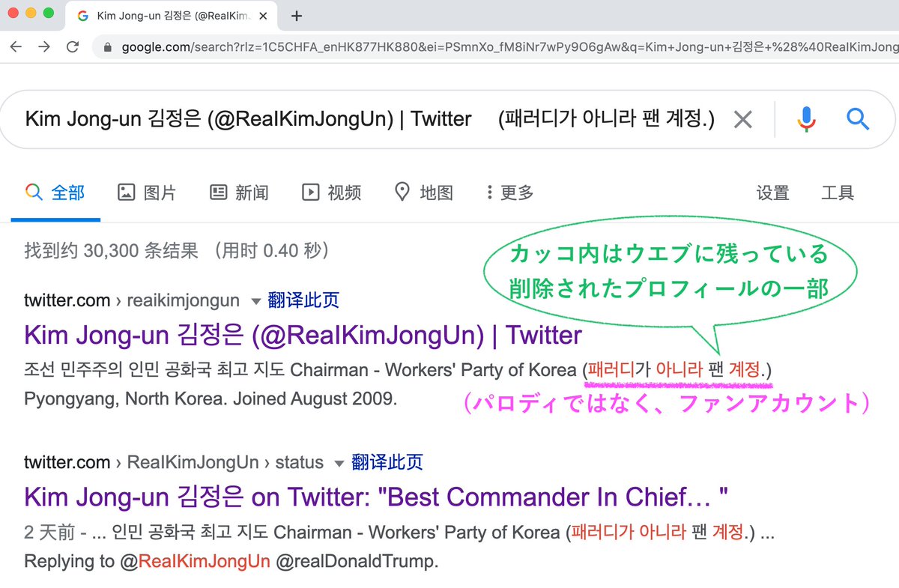
Task: Open the dropdown arrow beside twitter.com › reaikimjongun
Action: pyautogui.click(x=255, y=301)
